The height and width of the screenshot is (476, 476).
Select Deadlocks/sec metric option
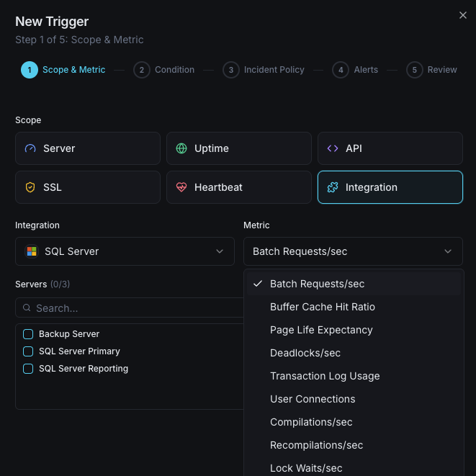pos(354,353)
